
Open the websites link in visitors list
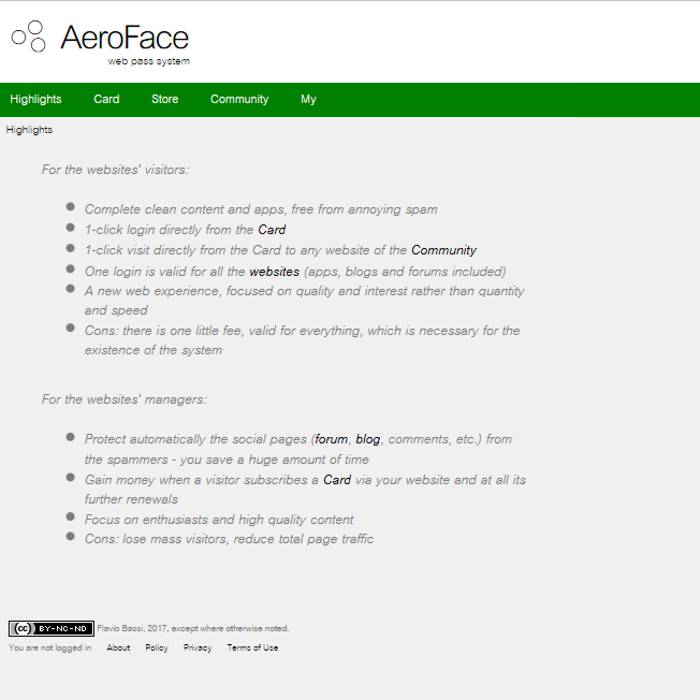(274, 271)
